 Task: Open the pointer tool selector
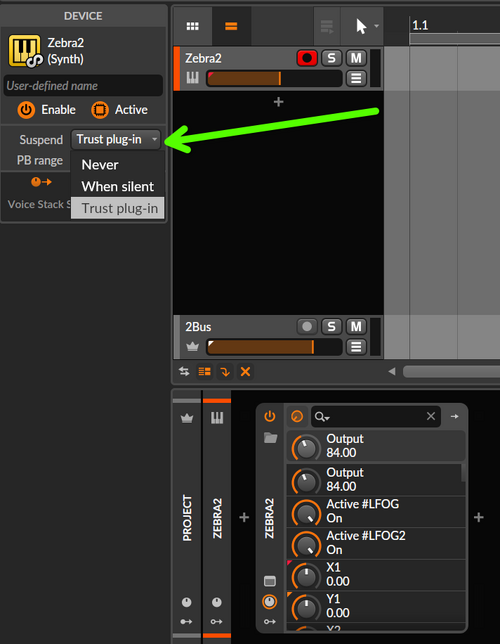point(365,26)
